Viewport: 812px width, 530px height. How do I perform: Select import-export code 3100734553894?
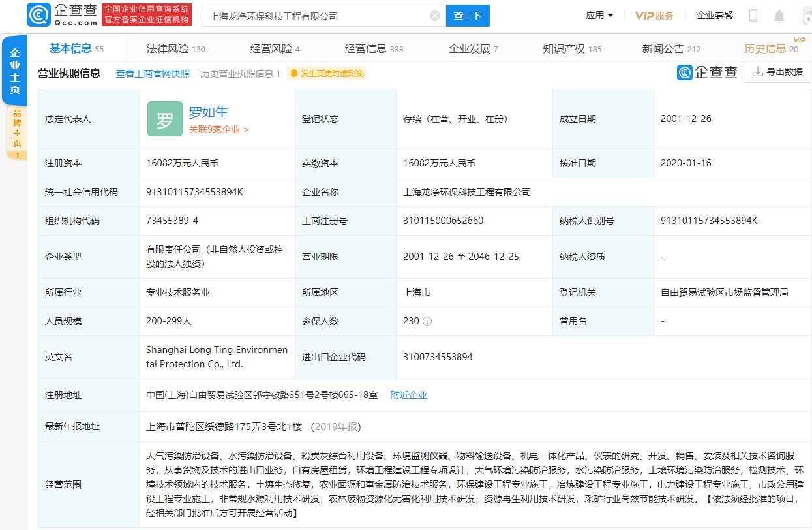pos(438,357)
